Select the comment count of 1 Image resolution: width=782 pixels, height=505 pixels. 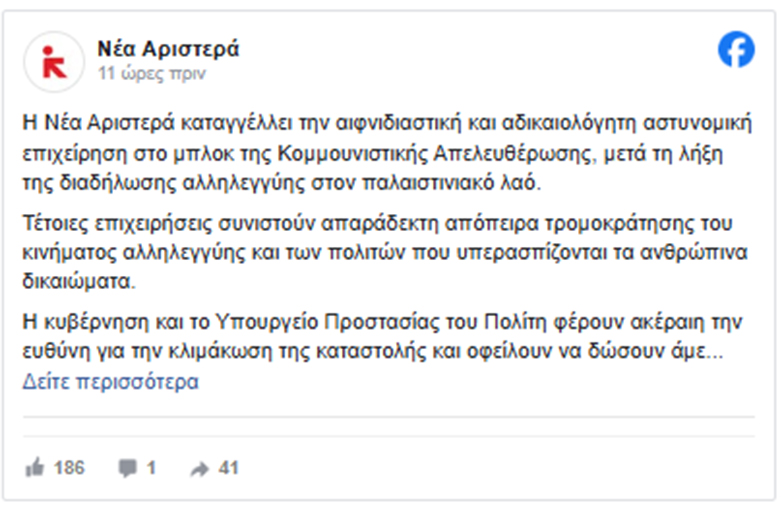(151, 467)
